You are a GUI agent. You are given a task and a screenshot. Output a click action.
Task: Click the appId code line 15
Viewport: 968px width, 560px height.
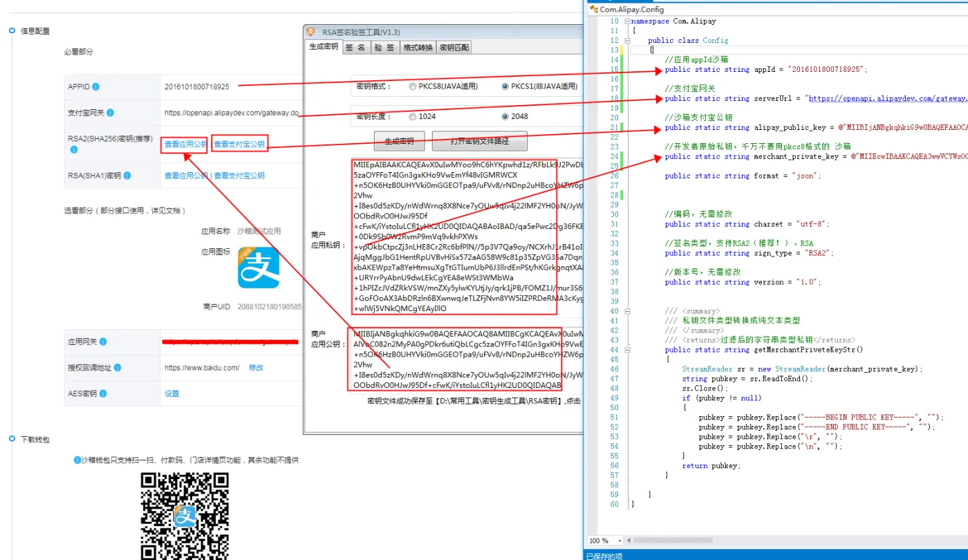coord(765,70)
